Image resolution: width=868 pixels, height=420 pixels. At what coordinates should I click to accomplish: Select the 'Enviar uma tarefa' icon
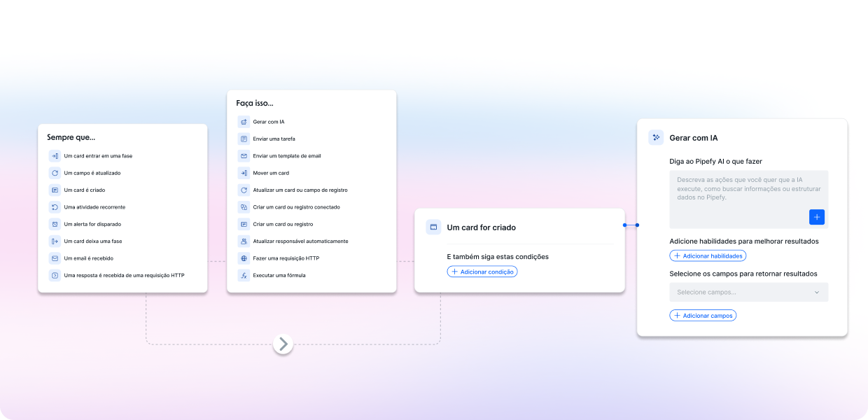click(x=244, y=139)
